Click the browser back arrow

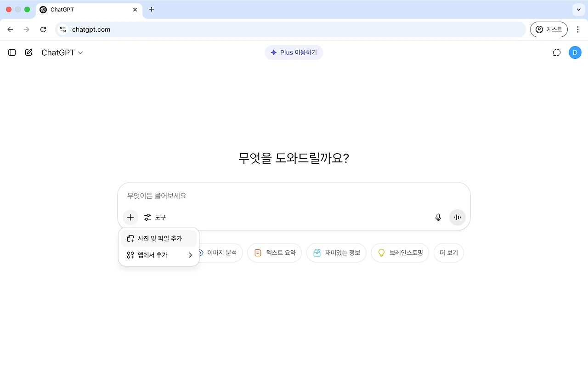click(10, 29)
